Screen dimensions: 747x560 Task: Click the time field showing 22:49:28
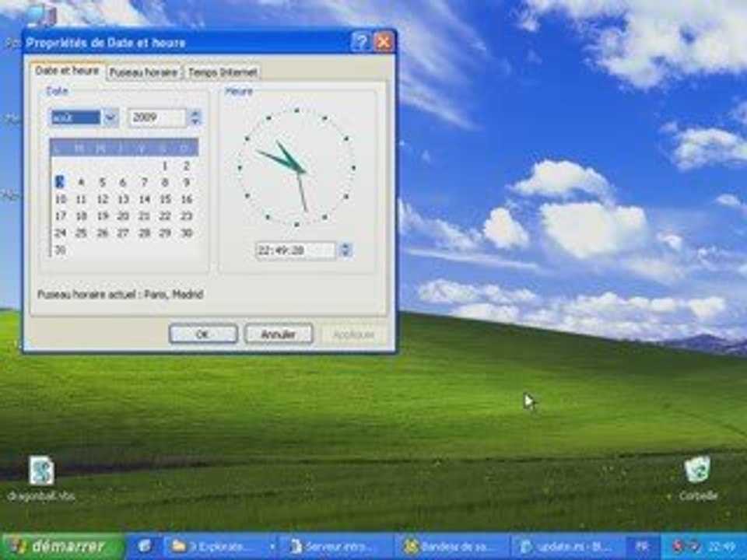(x=296, y=250)
